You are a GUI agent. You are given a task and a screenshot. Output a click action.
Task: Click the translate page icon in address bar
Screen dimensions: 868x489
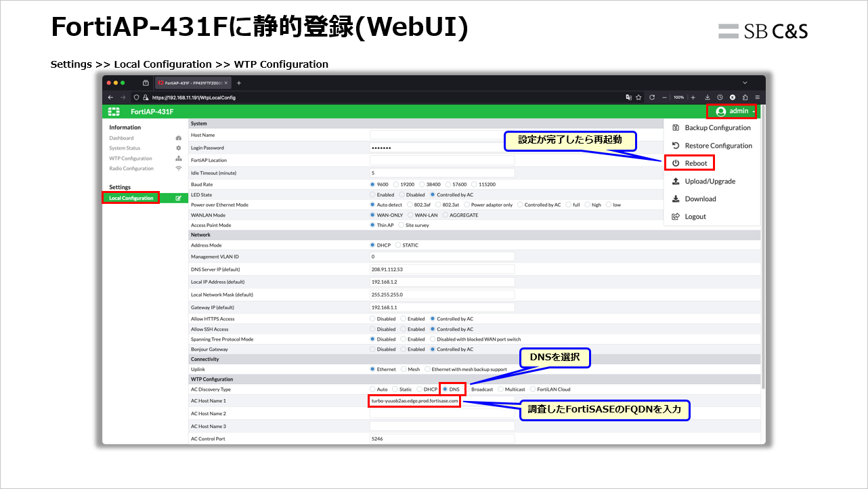[629, 98]
